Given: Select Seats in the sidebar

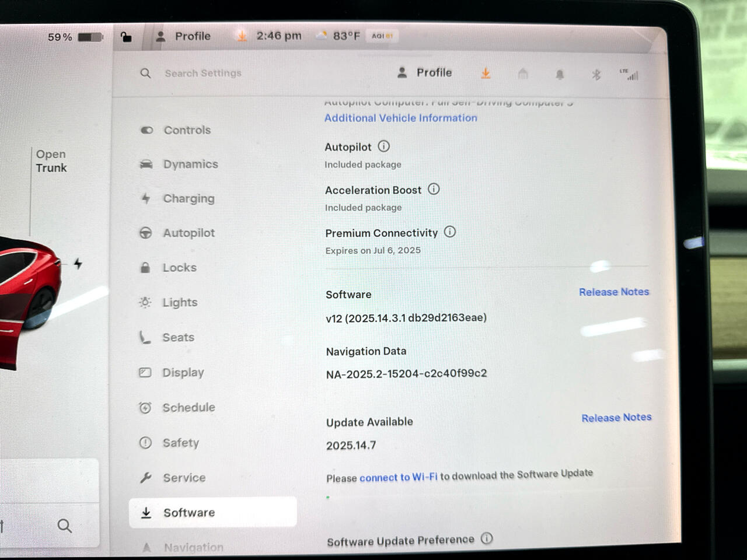Looking at the screenshot, I should [178, 338].
